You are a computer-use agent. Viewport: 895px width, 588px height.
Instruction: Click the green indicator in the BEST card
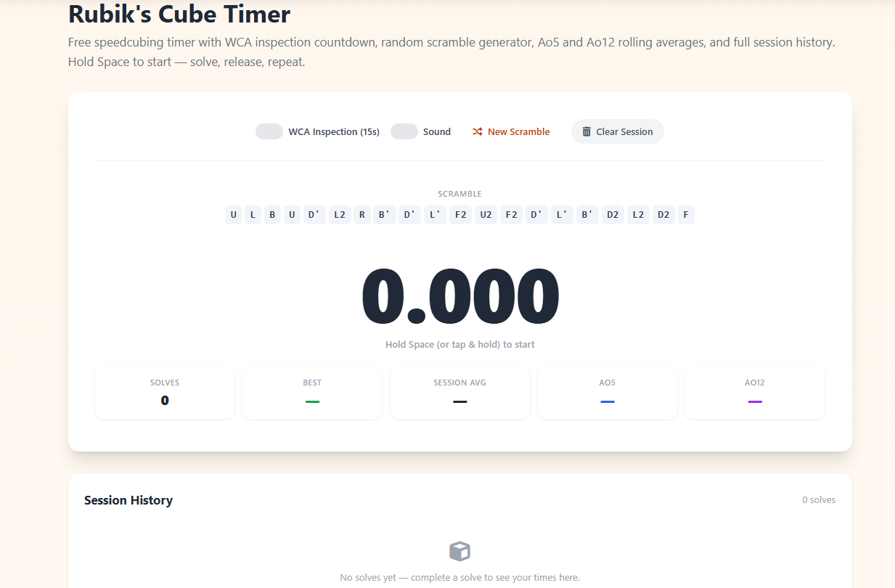tap(311, 400)
